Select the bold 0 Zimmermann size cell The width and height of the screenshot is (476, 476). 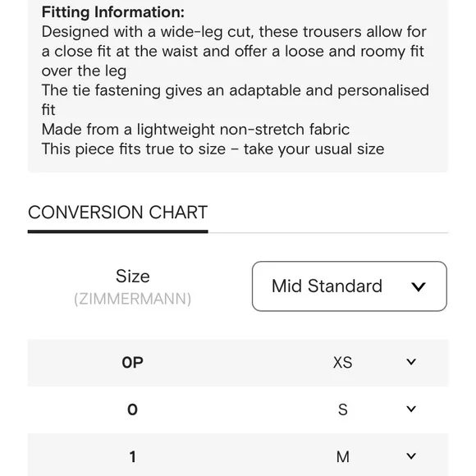point(132,410)
